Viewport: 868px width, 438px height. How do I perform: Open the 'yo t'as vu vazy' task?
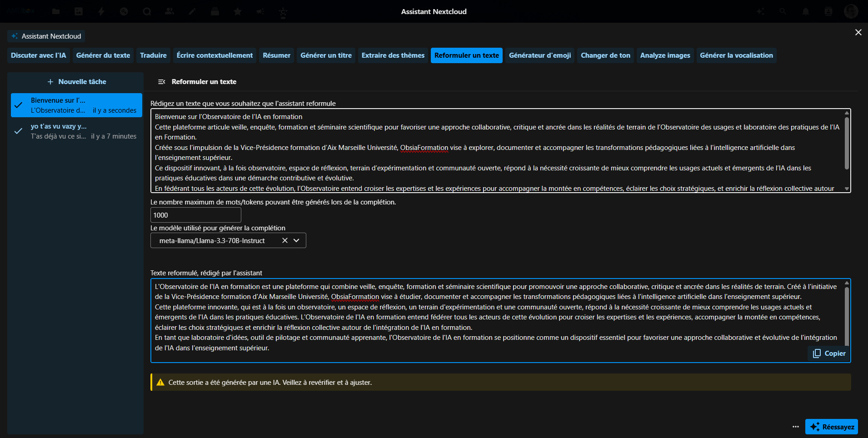pyautogui.click(x=76, y=131)
